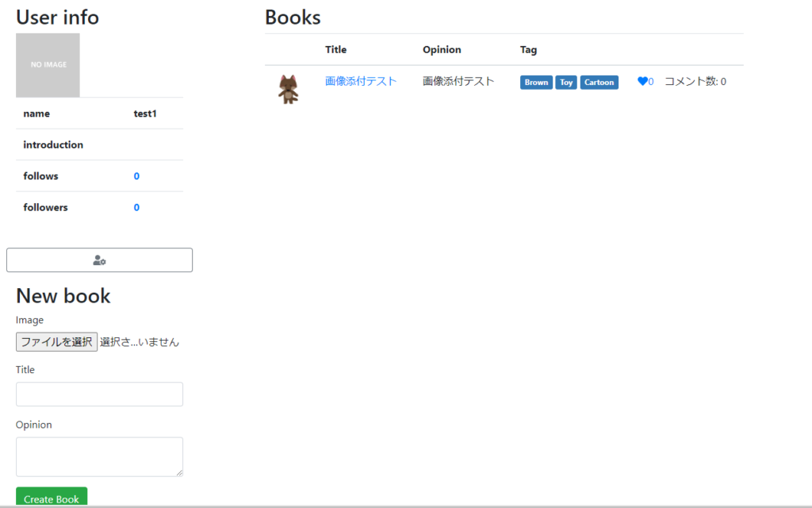The height and width of the screenshot is (508, 812).
Task: Open the follows count link
Action: tap(136, 176)
